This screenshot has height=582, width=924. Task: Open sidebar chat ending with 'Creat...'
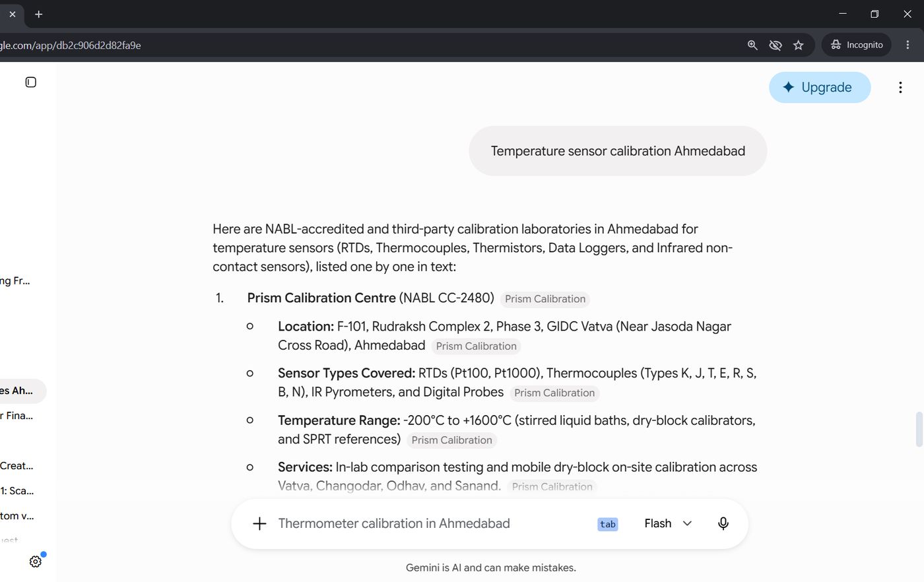coord(16,466)
